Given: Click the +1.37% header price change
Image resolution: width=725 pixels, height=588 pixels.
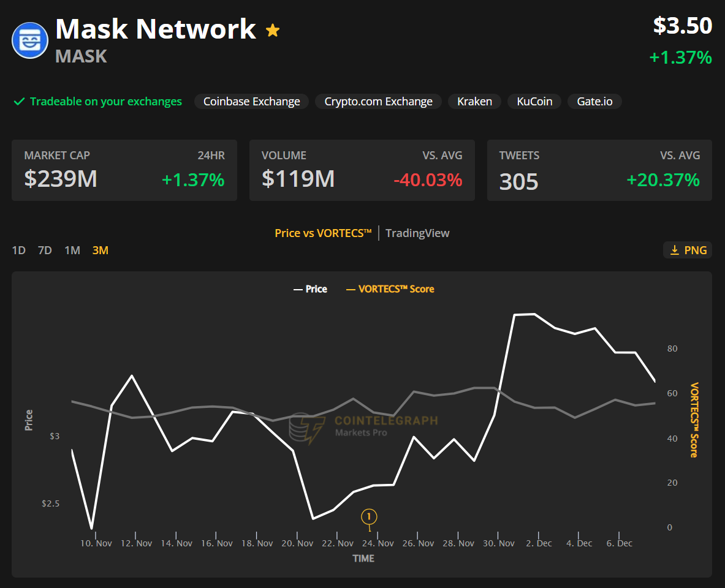Looking at the screenshot, I should 681,58.
